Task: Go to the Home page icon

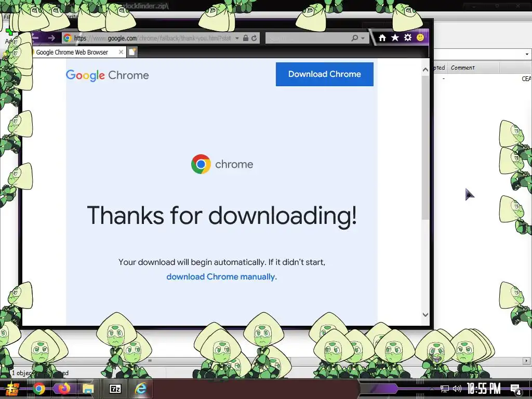Action: (382, 37)
